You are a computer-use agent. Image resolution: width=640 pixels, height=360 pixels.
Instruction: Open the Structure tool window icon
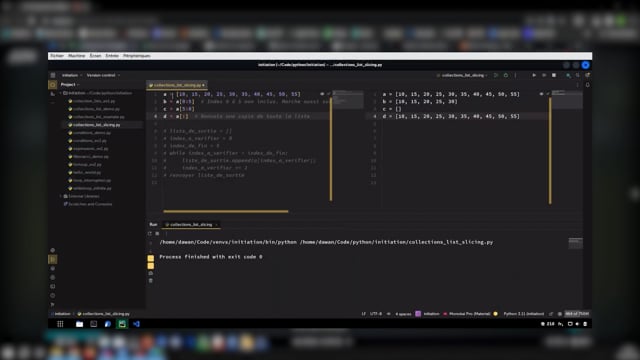(x=53, y=94)
